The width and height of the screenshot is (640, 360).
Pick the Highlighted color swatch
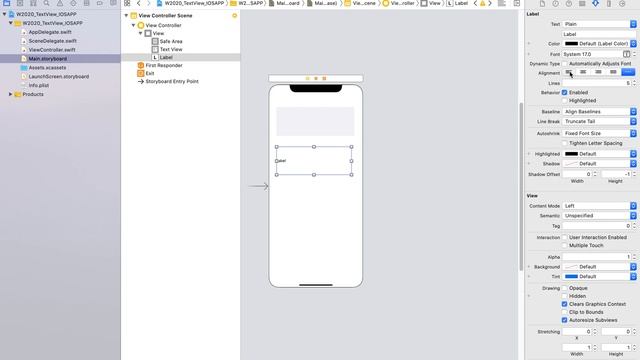571,154
